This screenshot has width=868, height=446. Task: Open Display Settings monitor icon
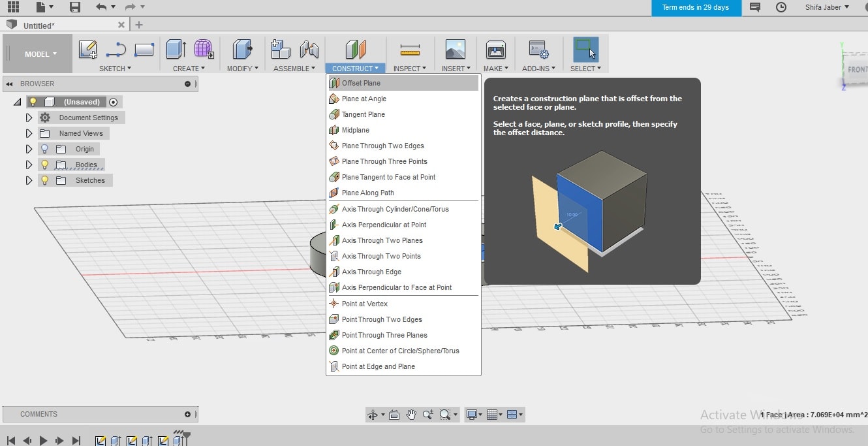[471, 415]
